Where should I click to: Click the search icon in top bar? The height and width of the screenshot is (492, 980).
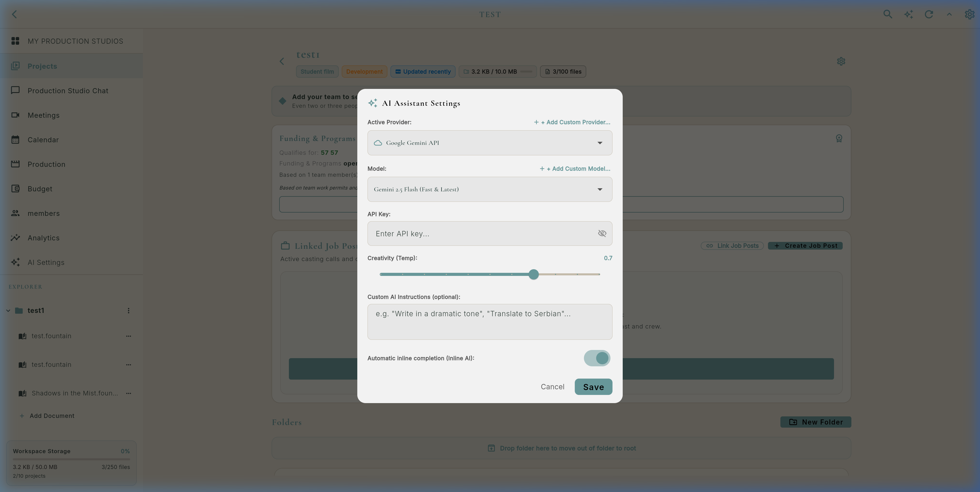pyautogui.click(x=888, y=14)
